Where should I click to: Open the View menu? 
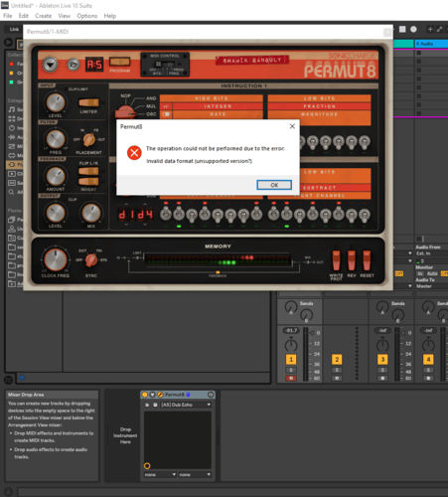[x=65, y=16]
